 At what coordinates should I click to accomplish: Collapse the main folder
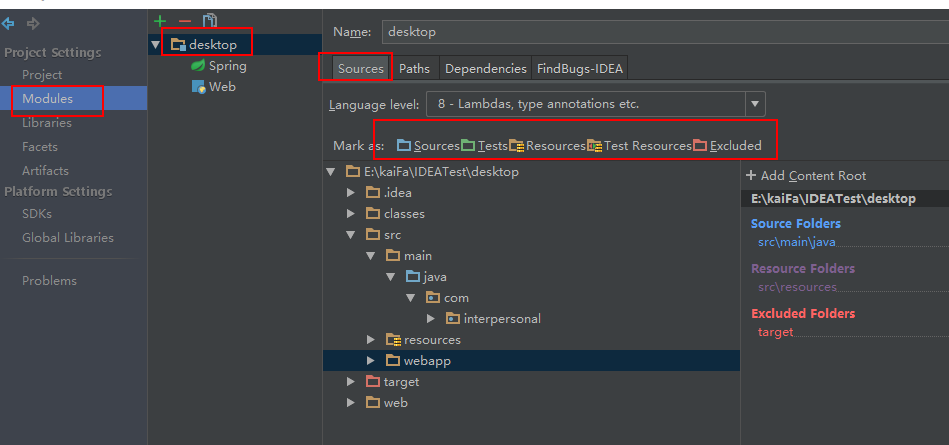point(371,256)
